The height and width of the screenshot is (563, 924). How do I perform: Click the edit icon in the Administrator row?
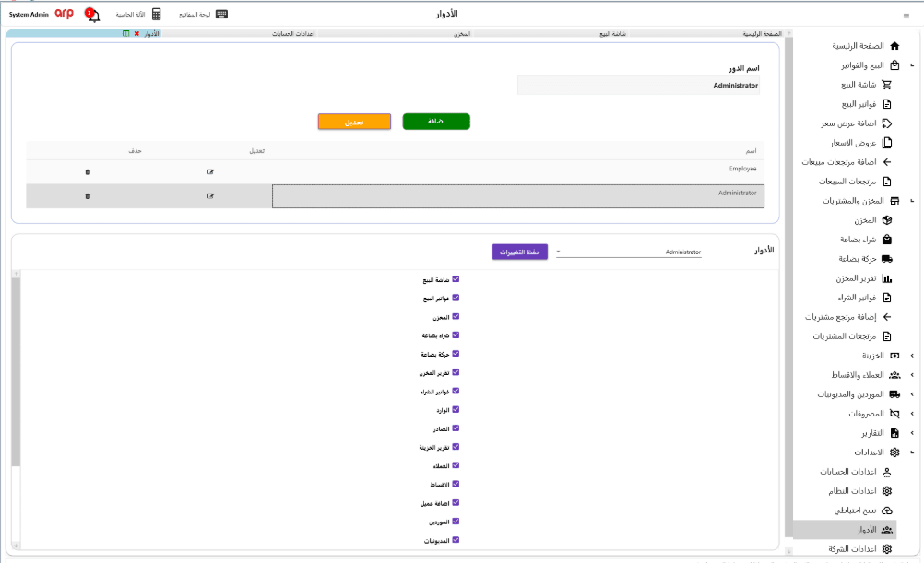click(x=210, y=196)
